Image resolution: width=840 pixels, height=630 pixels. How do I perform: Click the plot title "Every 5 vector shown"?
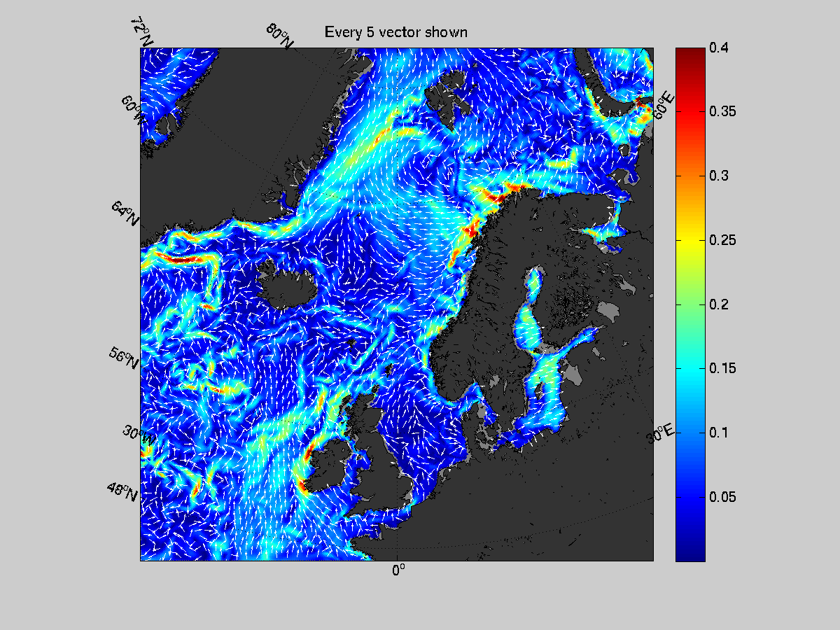point(395,32)
